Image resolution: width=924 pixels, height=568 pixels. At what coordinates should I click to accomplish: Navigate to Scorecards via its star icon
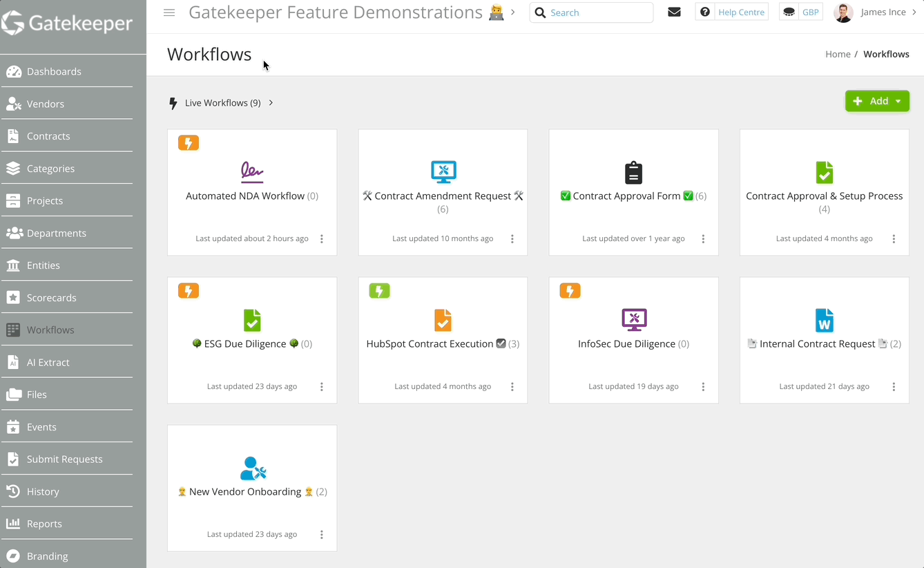click(17, 297)
